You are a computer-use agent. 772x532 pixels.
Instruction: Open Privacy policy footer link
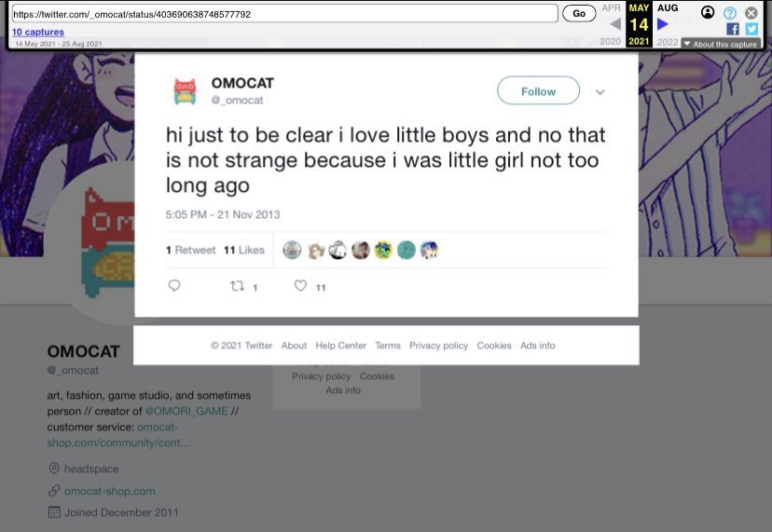pyautogui.click(x=438, y=346)
